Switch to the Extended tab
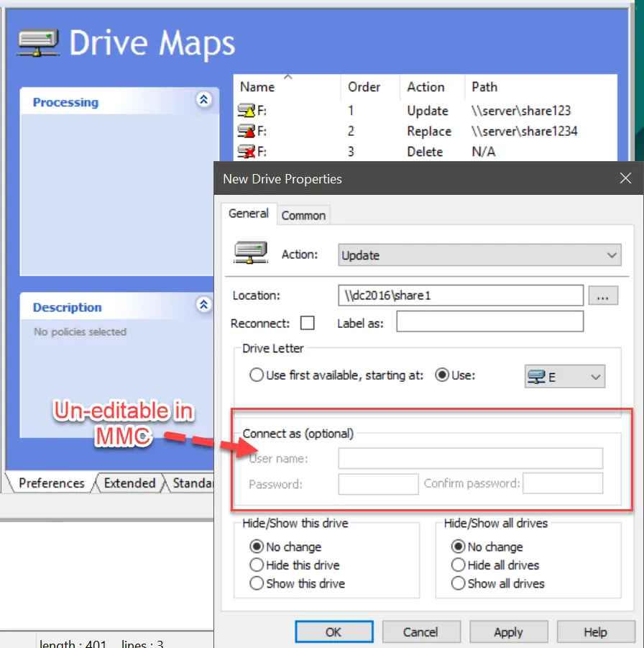Screen dimensions: 644x648 129,483
